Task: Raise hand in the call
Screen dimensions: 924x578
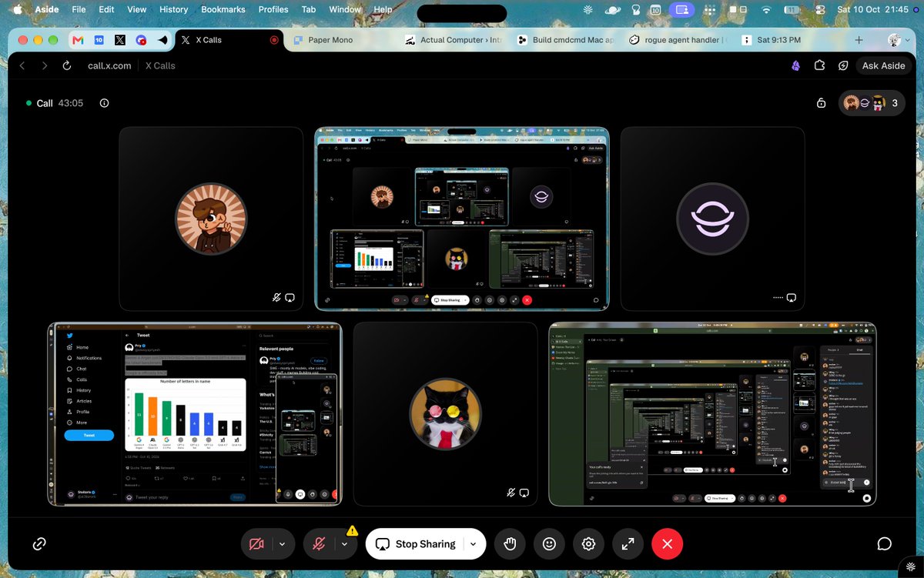Action: 509,544
